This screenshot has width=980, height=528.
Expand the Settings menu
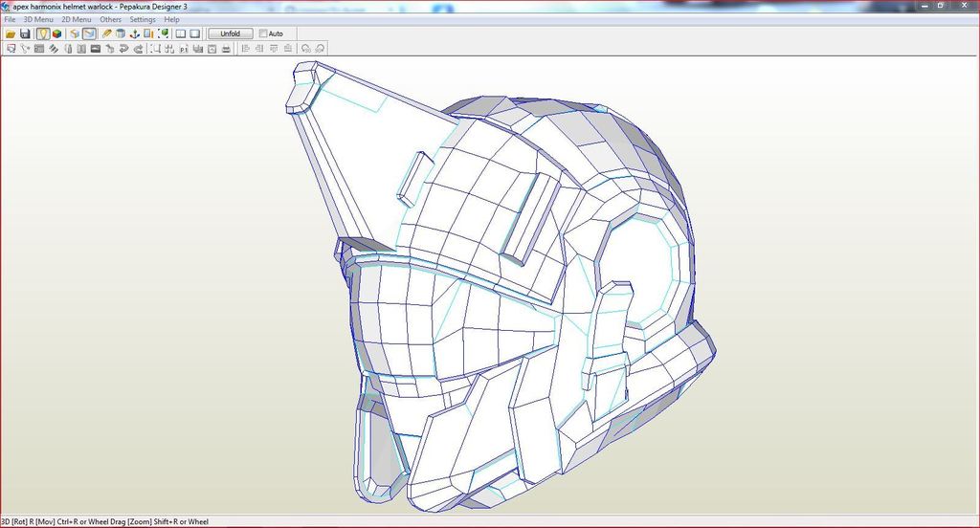click(143, 19)
